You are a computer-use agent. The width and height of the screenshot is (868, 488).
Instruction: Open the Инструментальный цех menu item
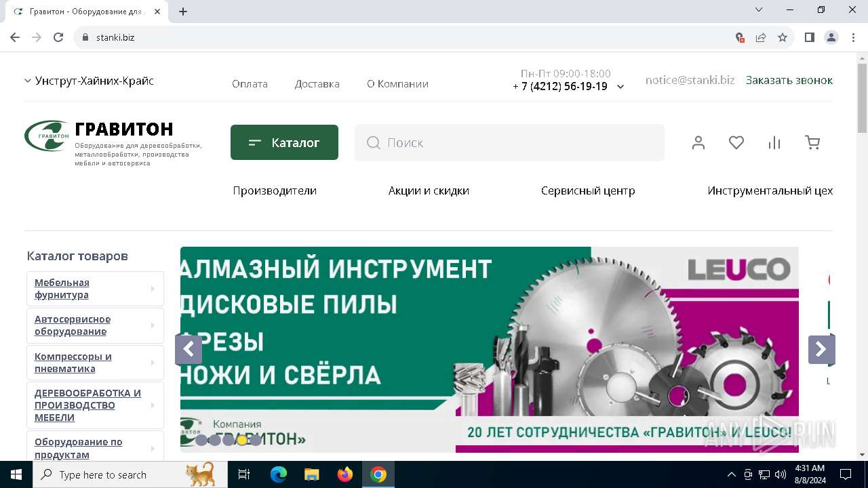[x=770, y=190]
